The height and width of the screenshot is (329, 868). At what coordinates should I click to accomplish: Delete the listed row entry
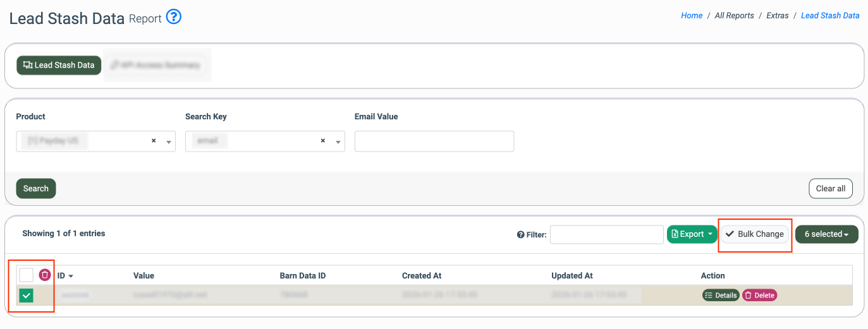click(759, 295)
